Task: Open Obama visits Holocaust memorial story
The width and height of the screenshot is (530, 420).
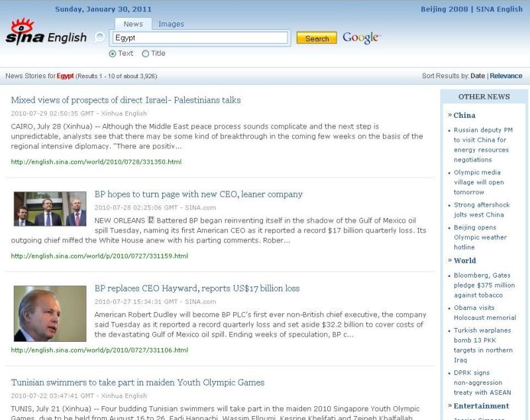Action: point(484,313)
